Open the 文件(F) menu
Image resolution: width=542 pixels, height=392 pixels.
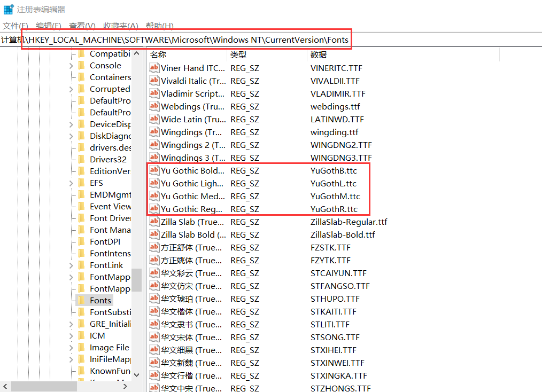pos(15,26)
